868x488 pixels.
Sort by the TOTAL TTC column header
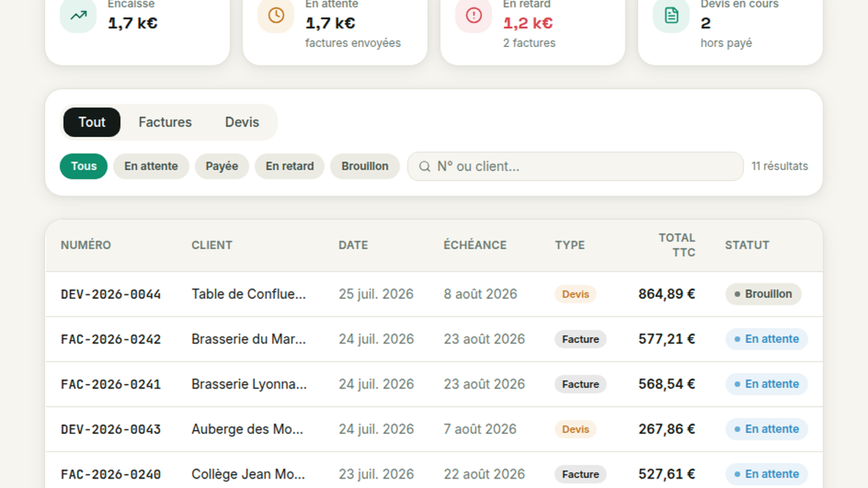tap(677, 245)
